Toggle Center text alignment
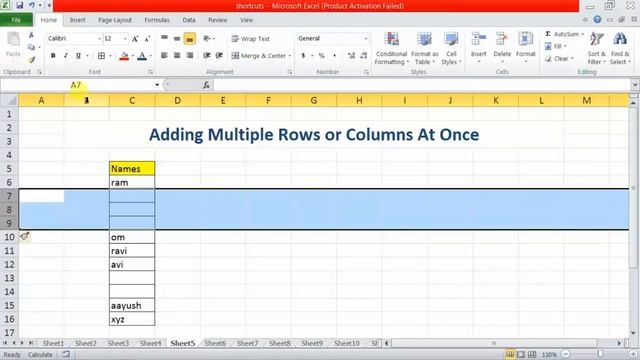 click(177, 56)
